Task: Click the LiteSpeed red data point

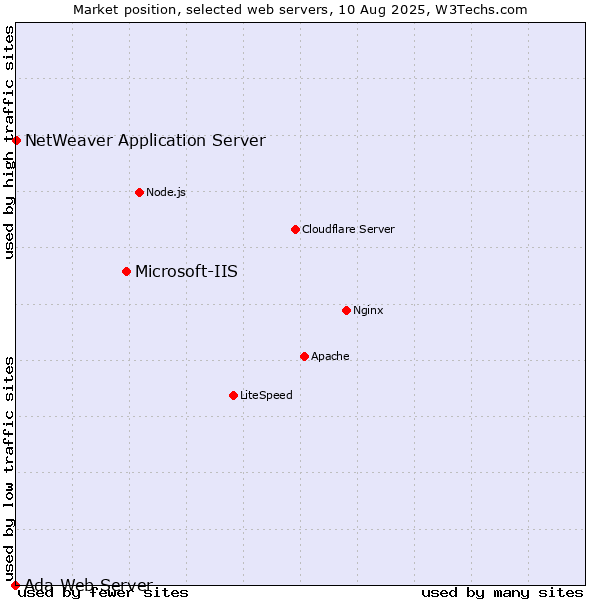Action: click(x=234, y=396)
